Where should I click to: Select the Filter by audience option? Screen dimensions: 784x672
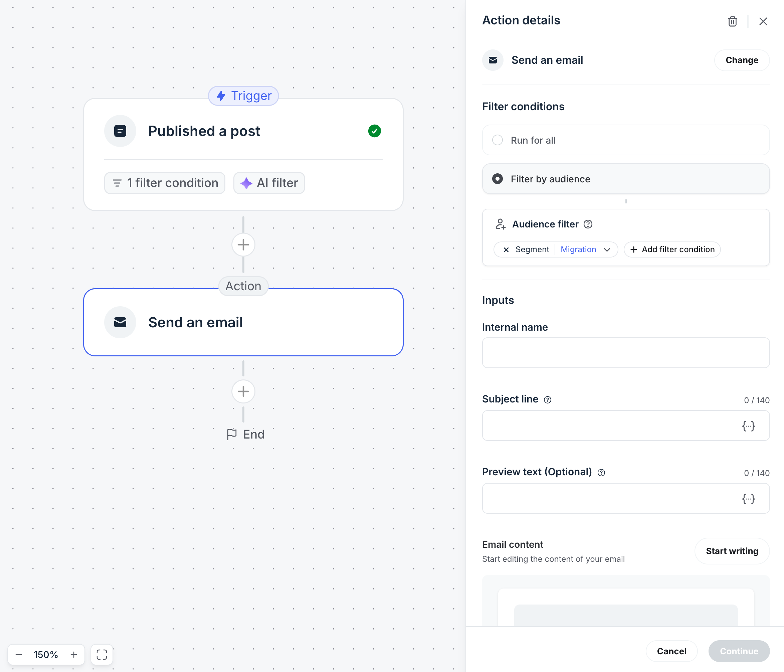click(625, 179)
